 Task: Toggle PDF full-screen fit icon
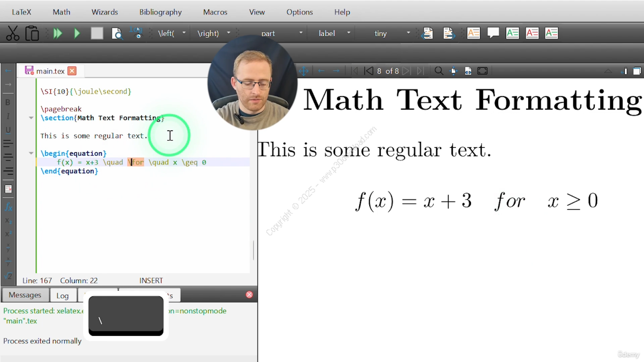[482, 71]
